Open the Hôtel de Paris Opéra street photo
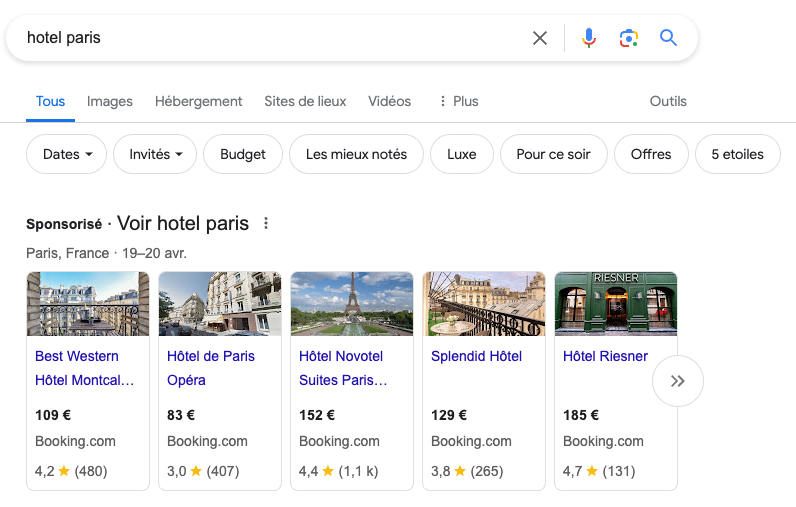This screenshot has width=796, height=507. tap(220, 303)
